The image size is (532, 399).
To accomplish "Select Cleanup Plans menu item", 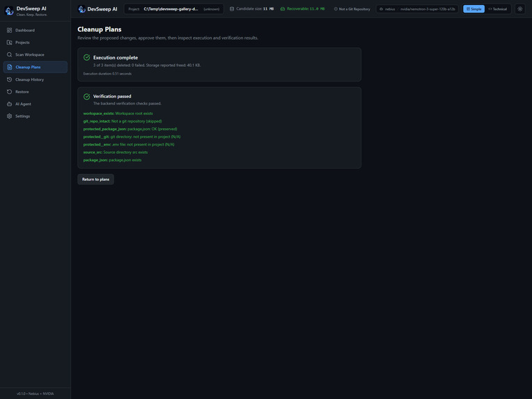I will pyautogui.click(x=36, y=67).
